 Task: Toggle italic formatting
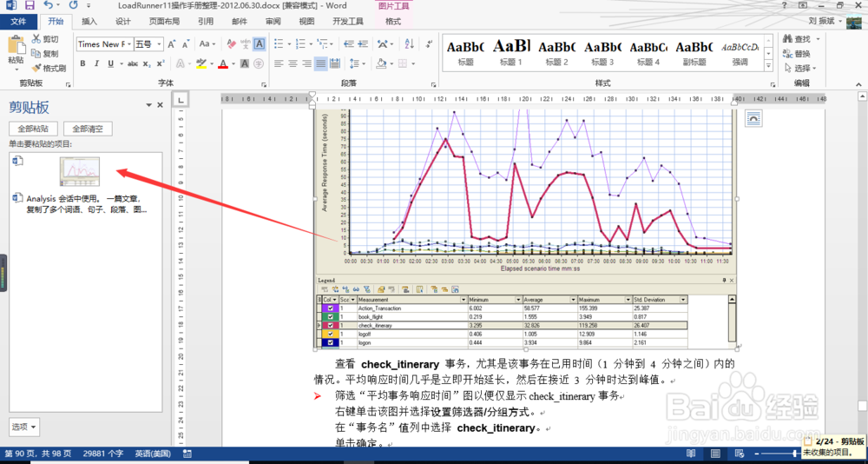click(x=97, y=63)
